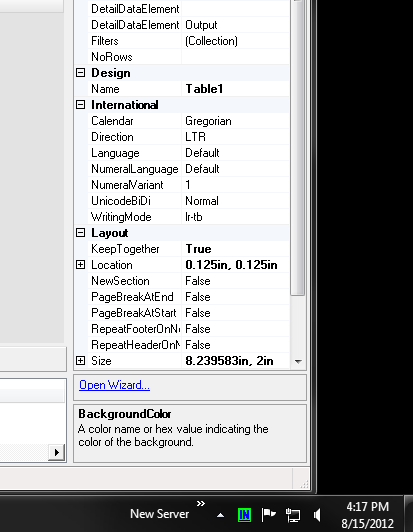Expand the Size property
413x532 pixels.
[x=80, y=360]
